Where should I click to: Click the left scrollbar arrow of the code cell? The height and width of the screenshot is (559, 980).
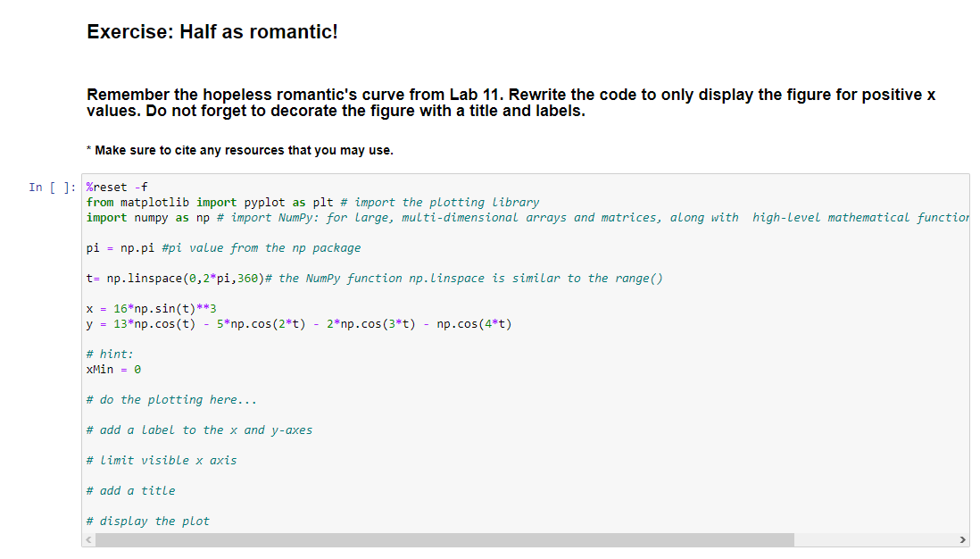point(87,539)
